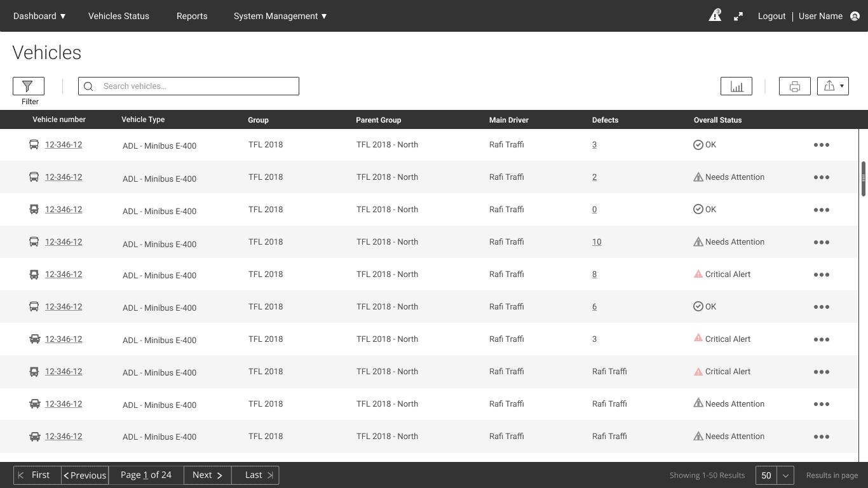Click the Search vehicles input field
The image size is (868, 488).
189,86
